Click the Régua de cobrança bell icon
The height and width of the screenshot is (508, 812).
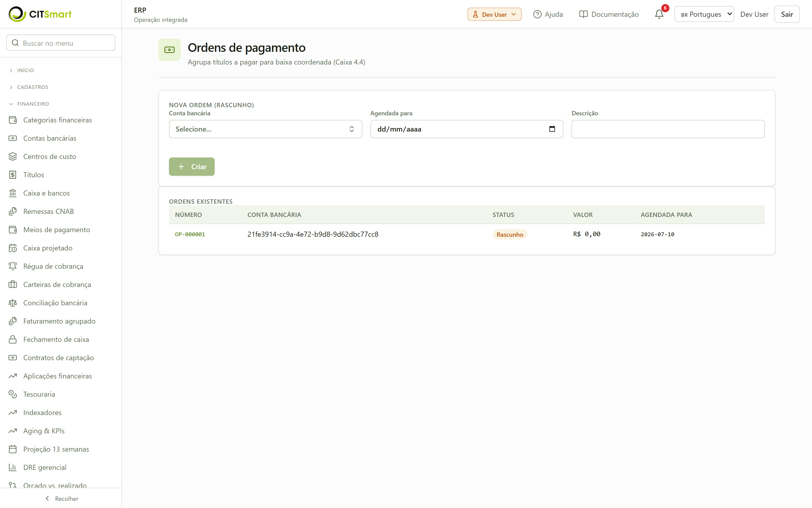click(13, 266)
